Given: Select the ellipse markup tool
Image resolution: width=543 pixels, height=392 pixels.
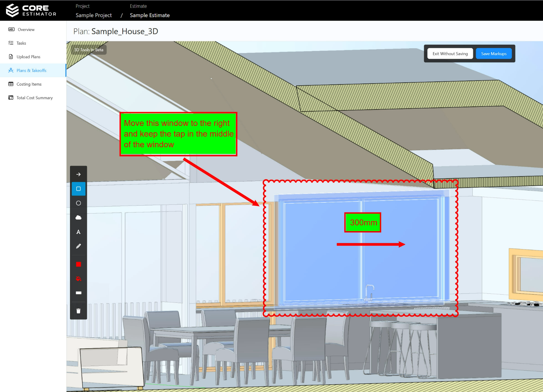Looking at the screenshot, I should coord(78,203).
